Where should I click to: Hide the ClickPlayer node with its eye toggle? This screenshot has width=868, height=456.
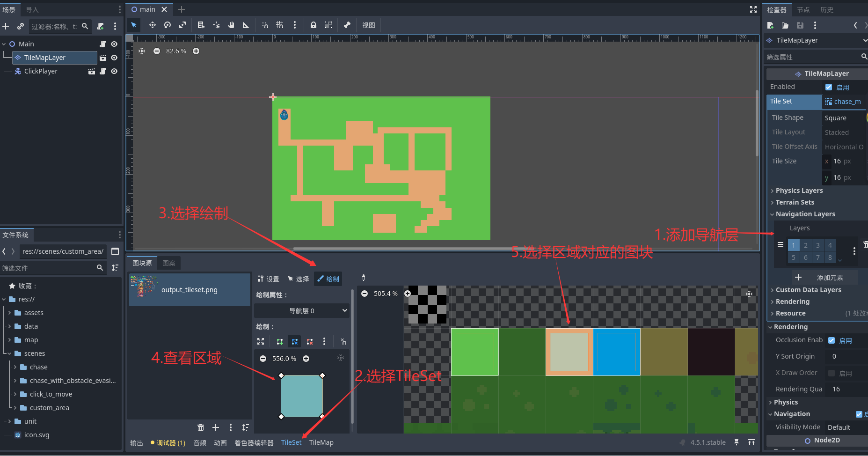coord(114,71)
